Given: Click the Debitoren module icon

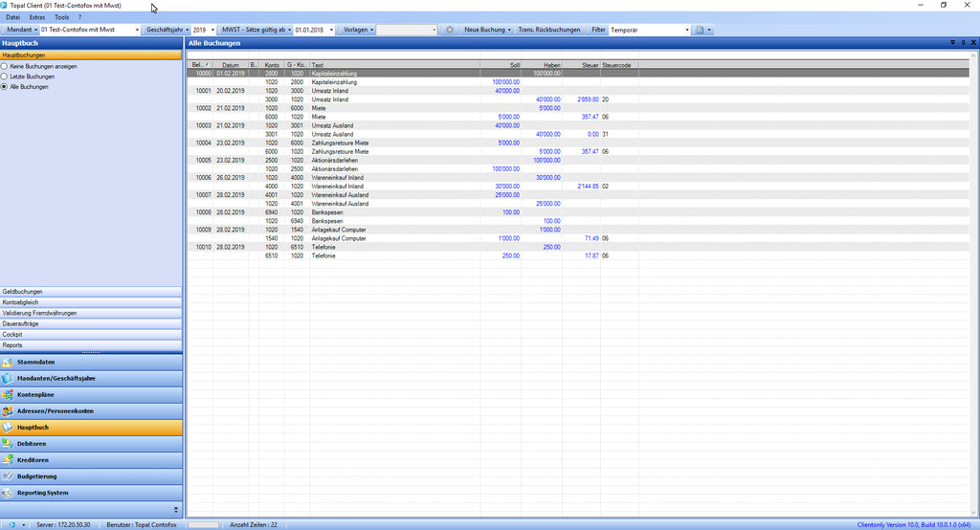Looking at the screenshot, I should (x=8, y=444).
